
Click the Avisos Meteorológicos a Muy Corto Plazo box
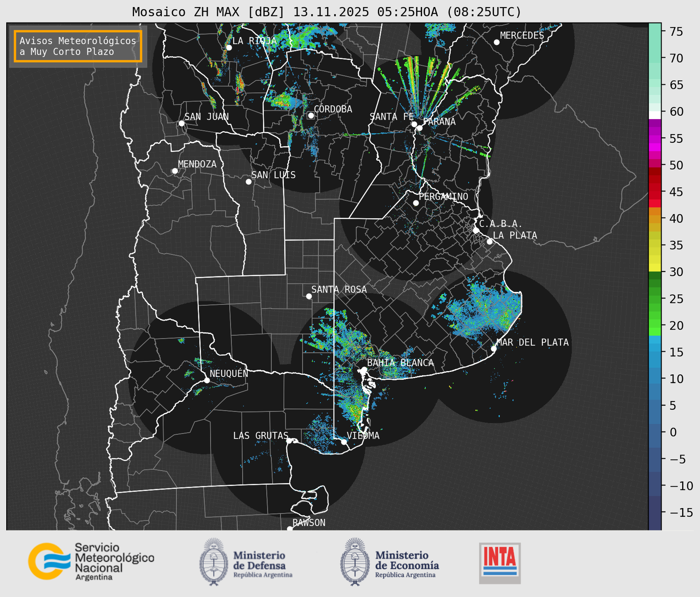pyautogui.click(x=78, y=46)
